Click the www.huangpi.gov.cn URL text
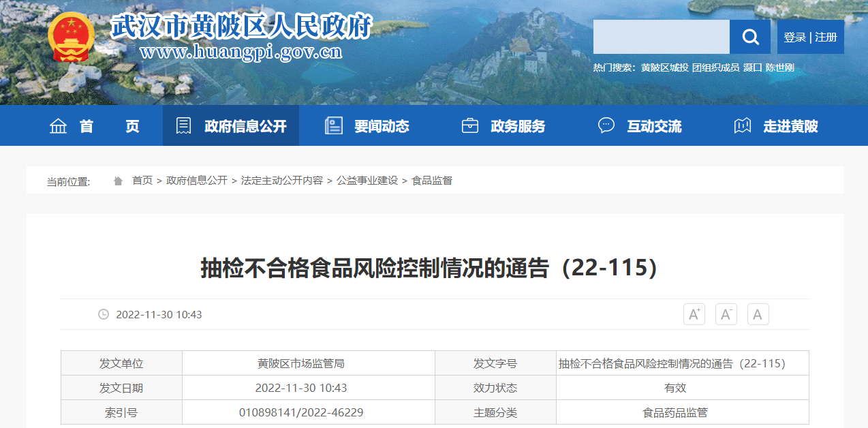 click(x=241, y=52)
